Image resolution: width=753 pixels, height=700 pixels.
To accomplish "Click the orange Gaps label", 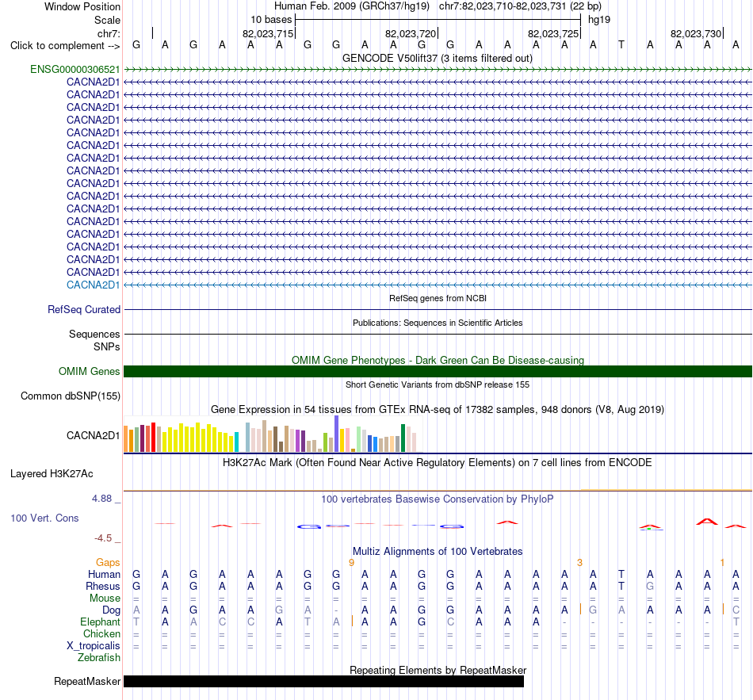I will coord(108,563).
